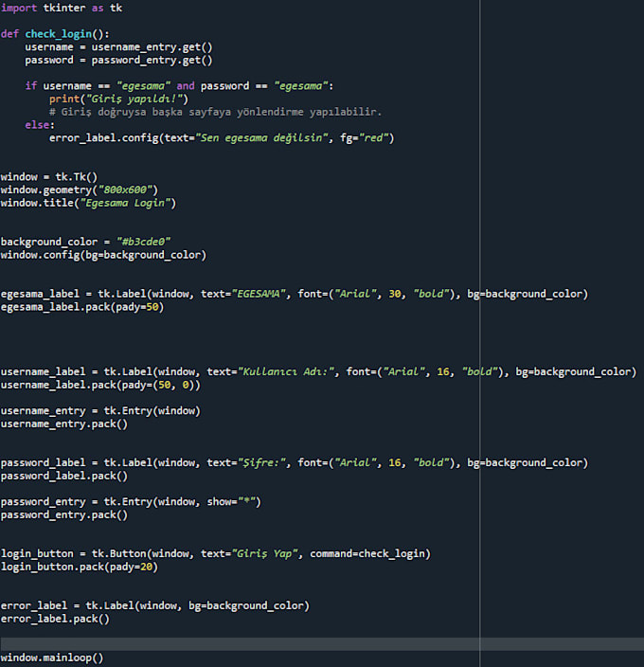Click password_entry.pack() line

click(63, 515)
